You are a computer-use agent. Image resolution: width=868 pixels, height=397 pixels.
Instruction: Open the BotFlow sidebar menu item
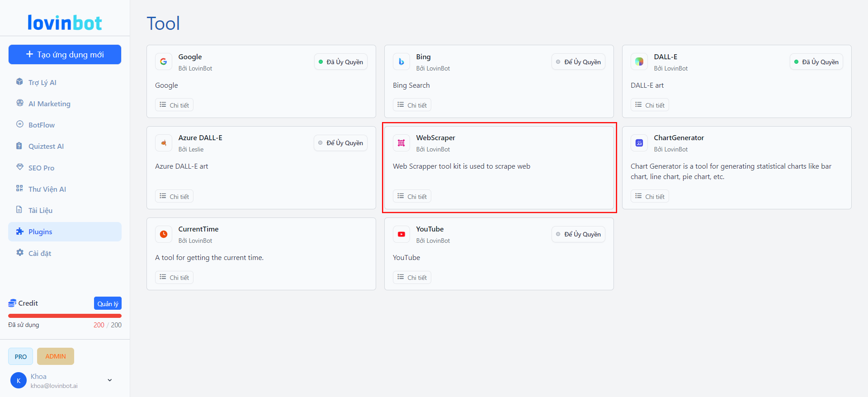coord(42,125)
